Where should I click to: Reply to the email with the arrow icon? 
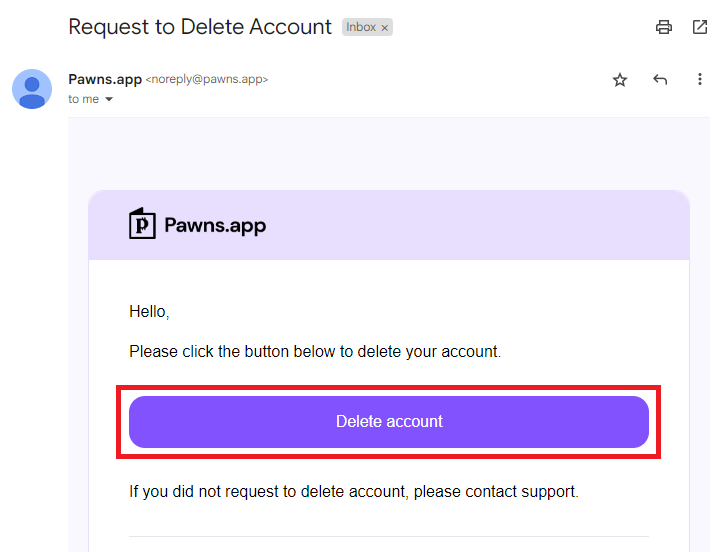(660, 80)
